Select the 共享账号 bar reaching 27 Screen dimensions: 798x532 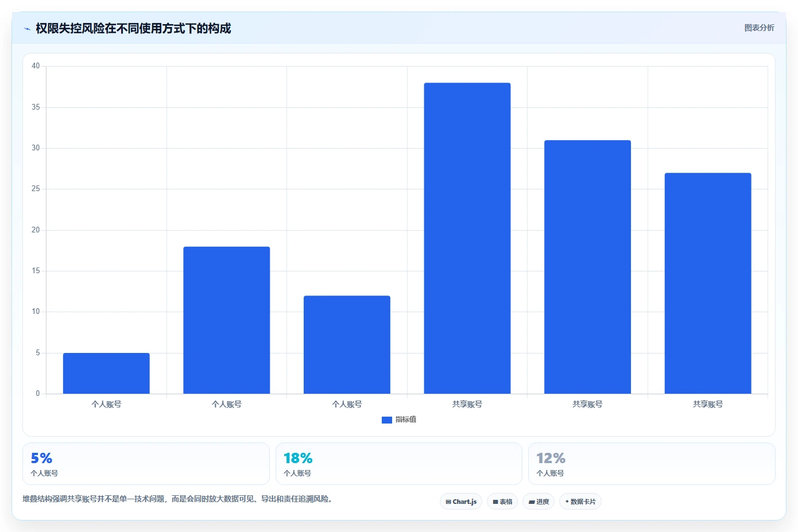click(x=708, y=283)
